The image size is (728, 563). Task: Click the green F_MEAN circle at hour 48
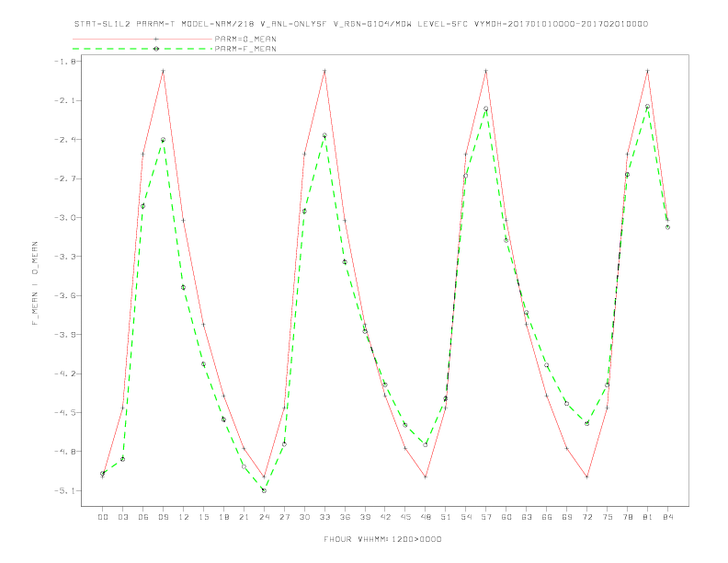tap(426, 445)
